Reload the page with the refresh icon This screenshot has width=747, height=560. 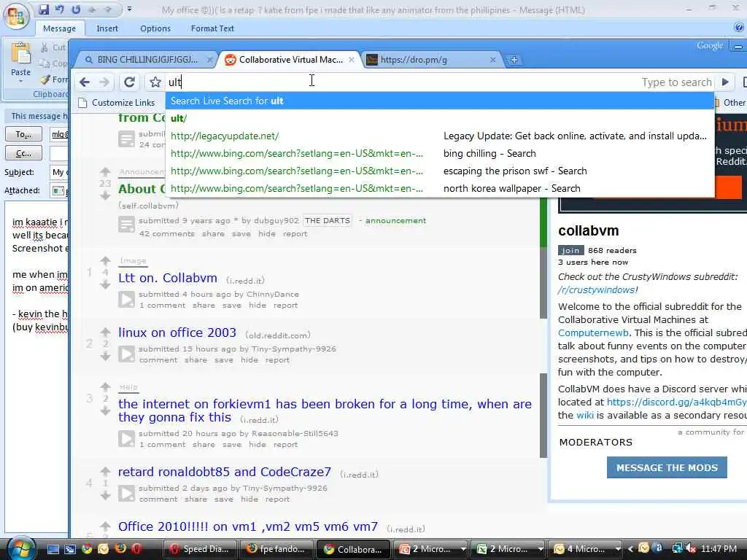pos(129,82)
